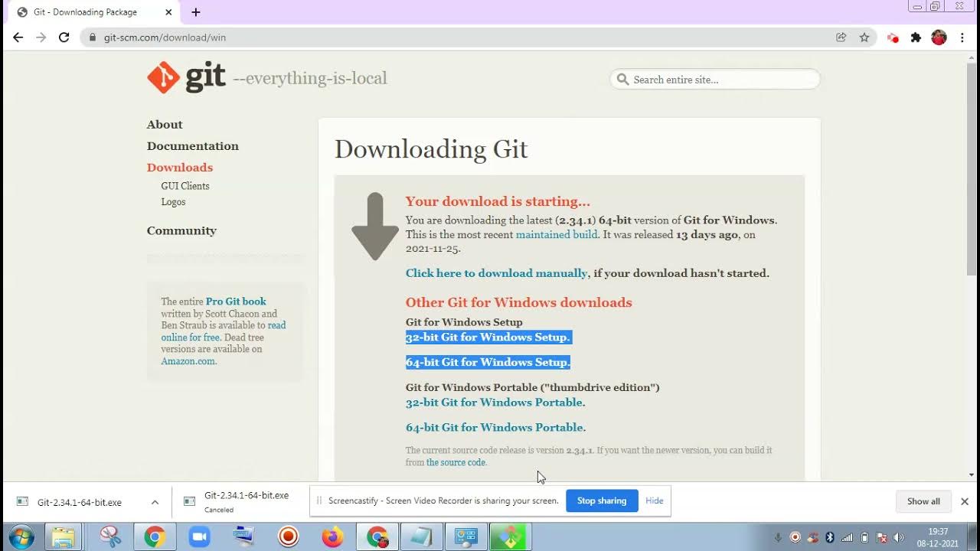
Task: Open the notepad-style app in taskbar
Action: click(x=421, y=537)
